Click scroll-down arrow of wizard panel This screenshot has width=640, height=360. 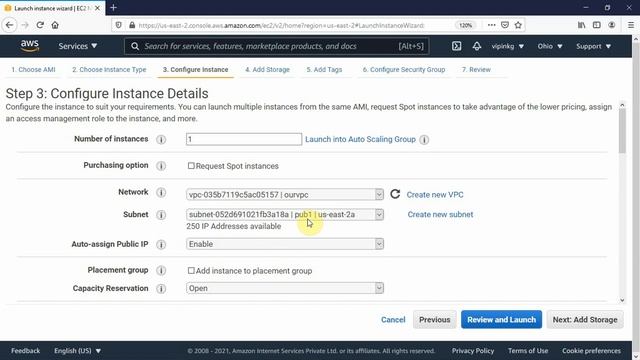point(622,300)
